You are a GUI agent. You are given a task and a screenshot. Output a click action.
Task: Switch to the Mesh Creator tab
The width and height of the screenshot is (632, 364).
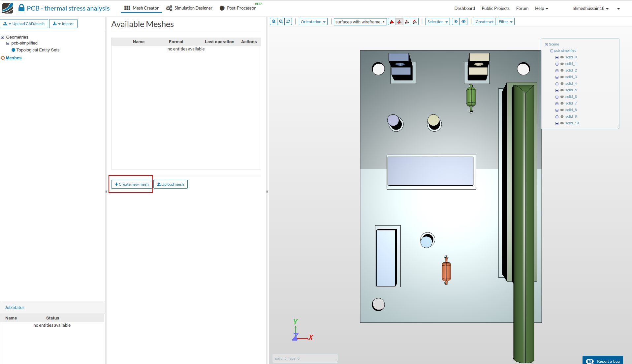142,8
